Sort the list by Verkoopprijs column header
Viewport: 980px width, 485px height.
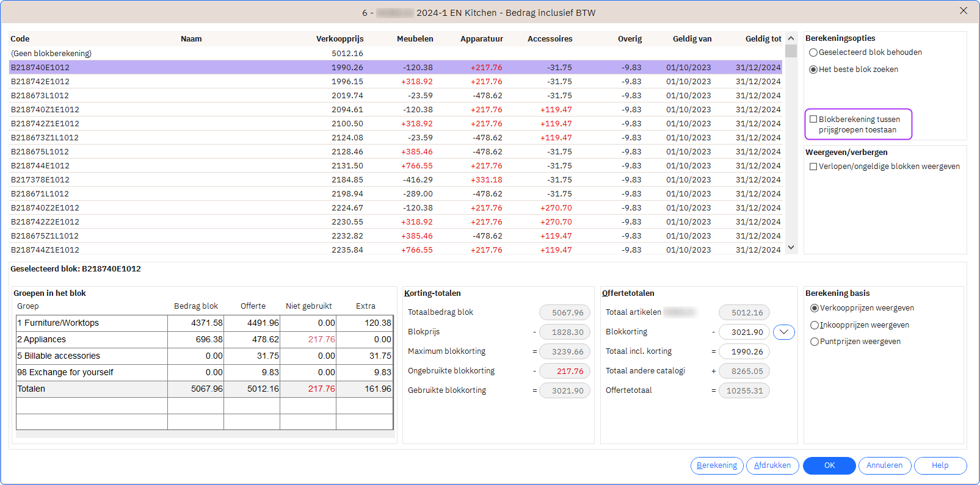point(339,39)
